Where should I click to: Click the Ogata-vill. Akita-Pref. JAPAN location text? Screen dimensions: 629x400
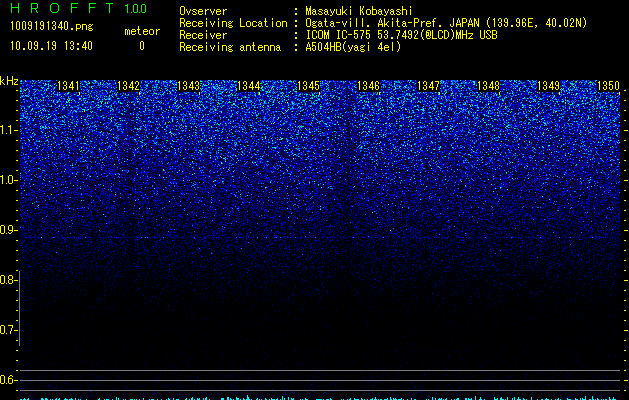point(446,23)
